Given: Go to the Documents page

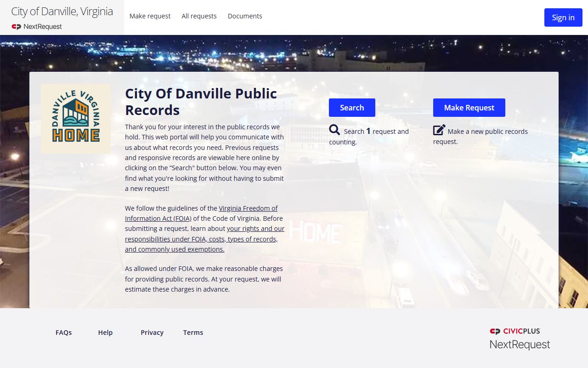Looking at the screenshot, I should coord(245,16).
